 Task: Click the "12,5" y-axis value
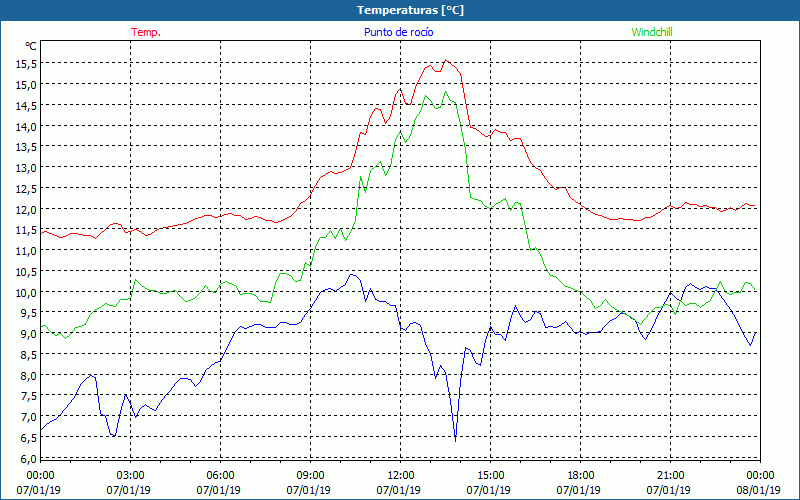(x=26, y=188)
